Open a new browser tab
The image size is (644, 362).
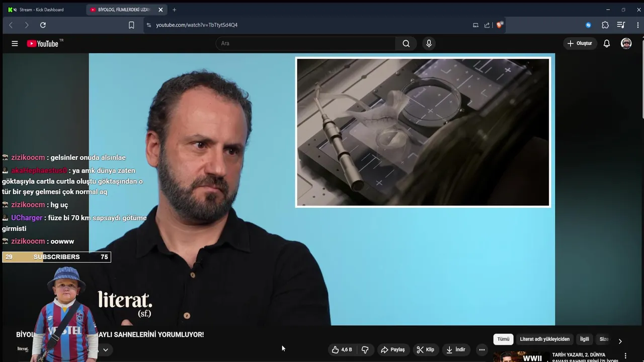pos(174,10)
